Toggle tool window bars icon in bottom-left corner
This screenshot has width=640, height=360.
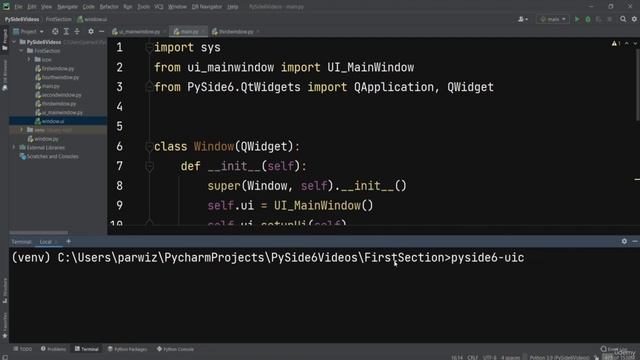(5, 357)
